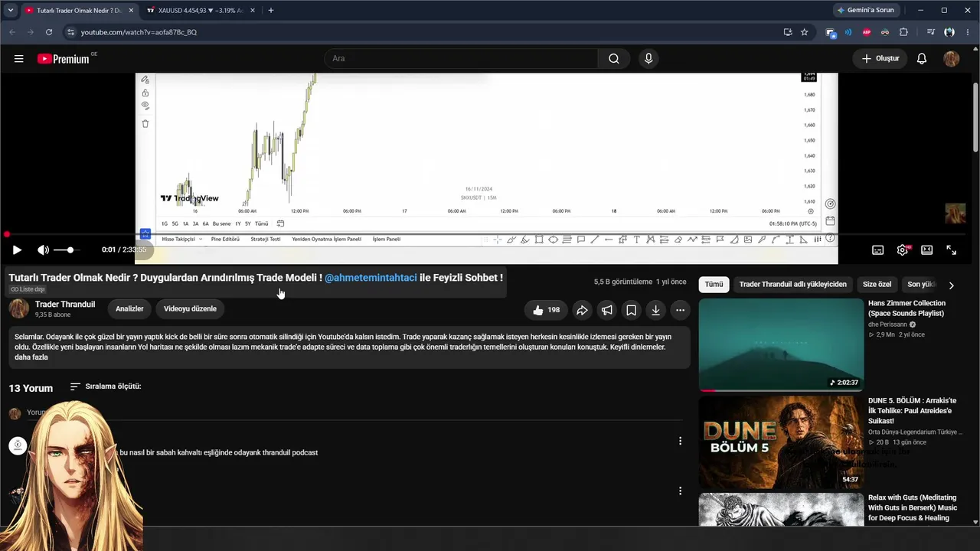Open the Trader Thranduil channel avatar
The width and height of the screenshot is (980, 551).
(19, 309)
